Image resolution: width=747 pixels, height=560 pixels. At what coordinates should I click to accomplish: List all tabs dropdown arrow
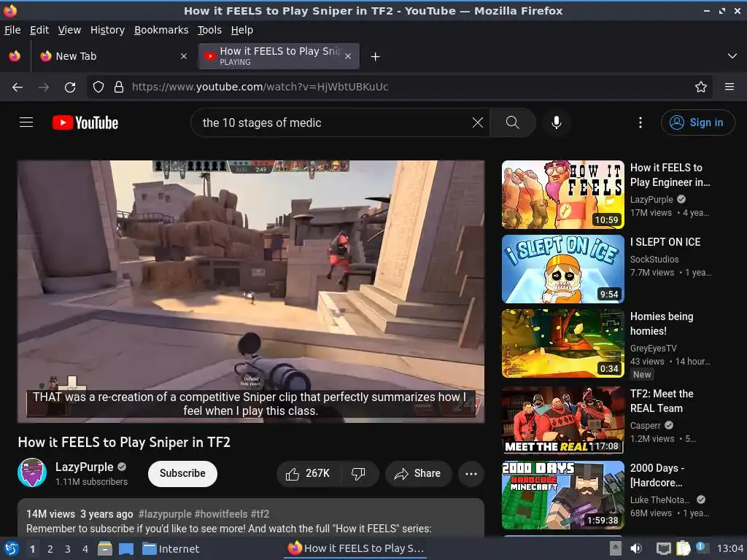732,56
